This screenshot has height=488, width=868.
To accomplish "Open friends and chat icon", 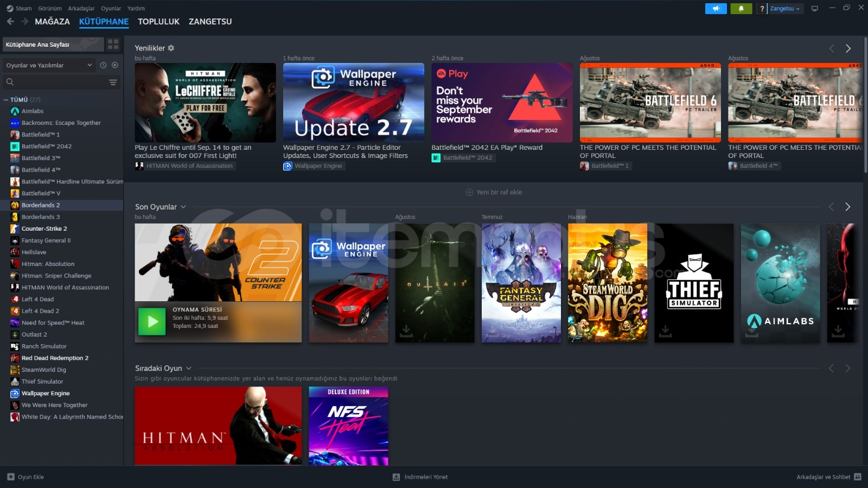I will 858,477.
